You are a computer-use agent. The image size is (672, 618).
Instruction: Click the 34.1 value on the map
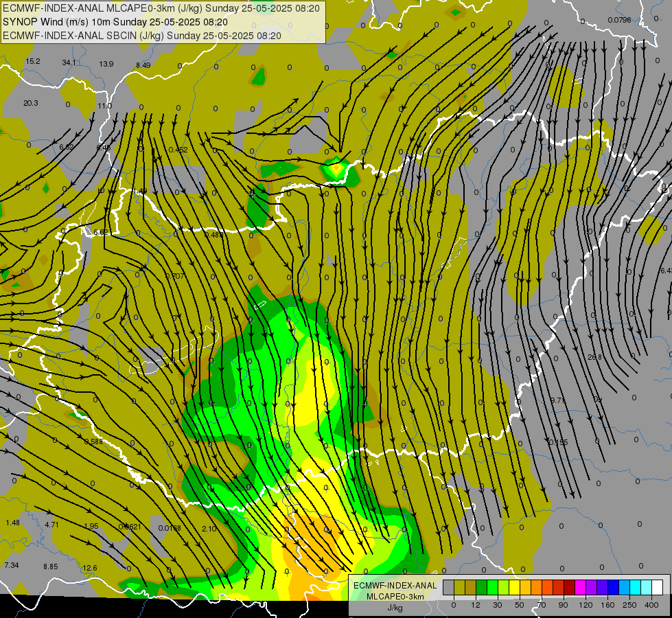pos(69,62)
